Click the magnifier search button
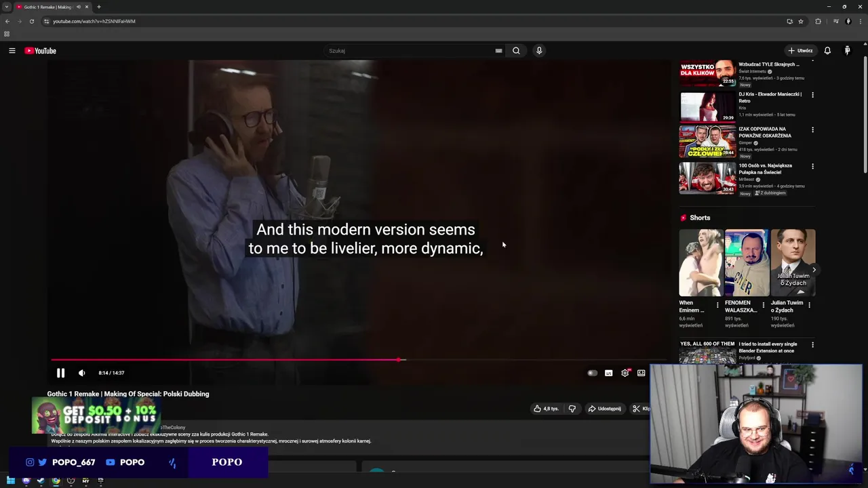The height and width of the screenshot is (488, 868). (x=516, y=51)
